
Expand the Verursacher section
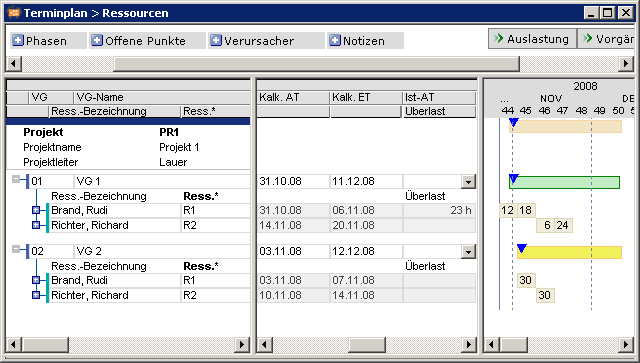[x=216, y=40]
